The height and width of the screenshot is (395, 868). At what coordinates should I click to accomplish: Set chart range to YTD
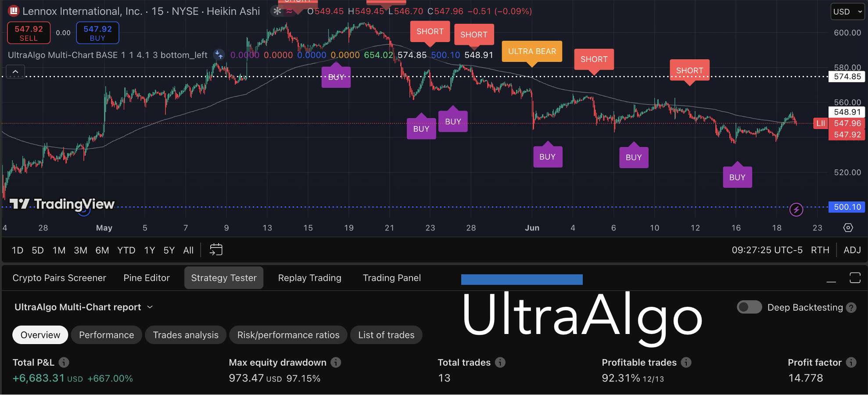tap(126, 250)
